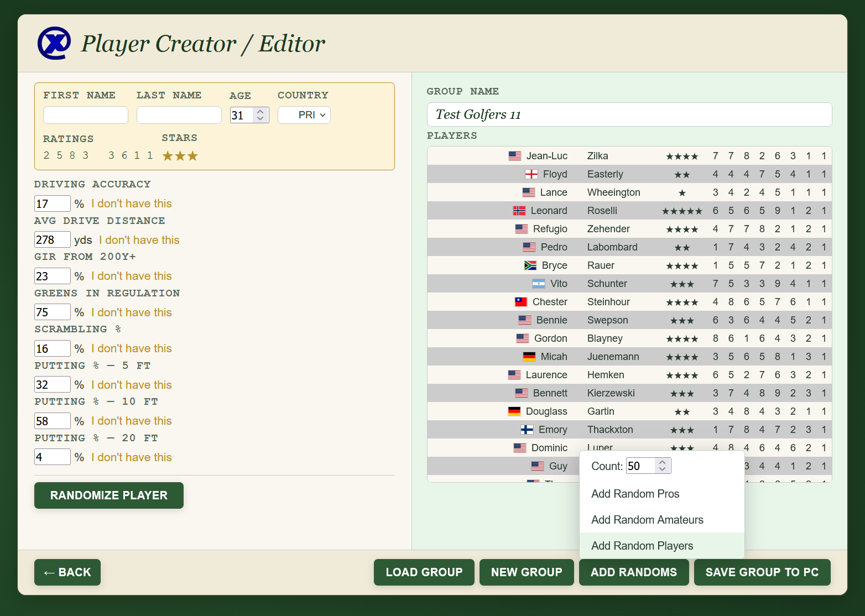Image resolution: width=865 pixels, height=616 pixels.
Task: Click Emory Thackxton's Finland flag icon
Action: pyautogui.click(x=527, y=430)
